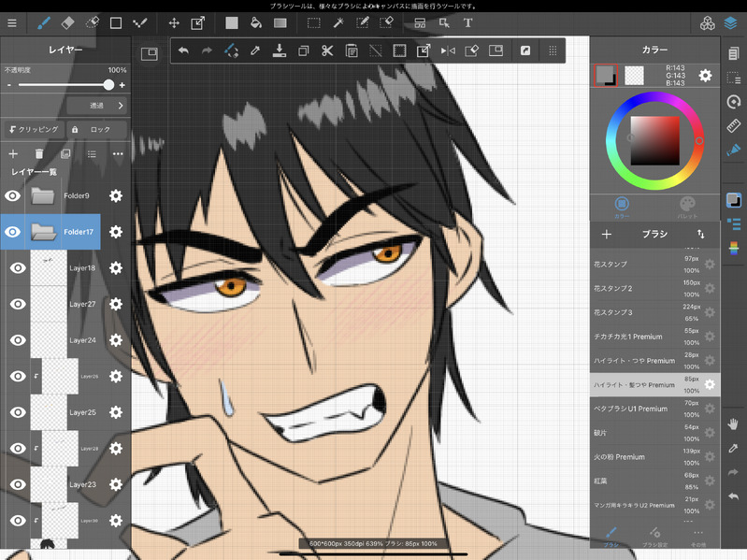The width and height of the screenshot is (747, 560).
Task: Add a new layer with plus icon
Action: click(x=13, y=154)
